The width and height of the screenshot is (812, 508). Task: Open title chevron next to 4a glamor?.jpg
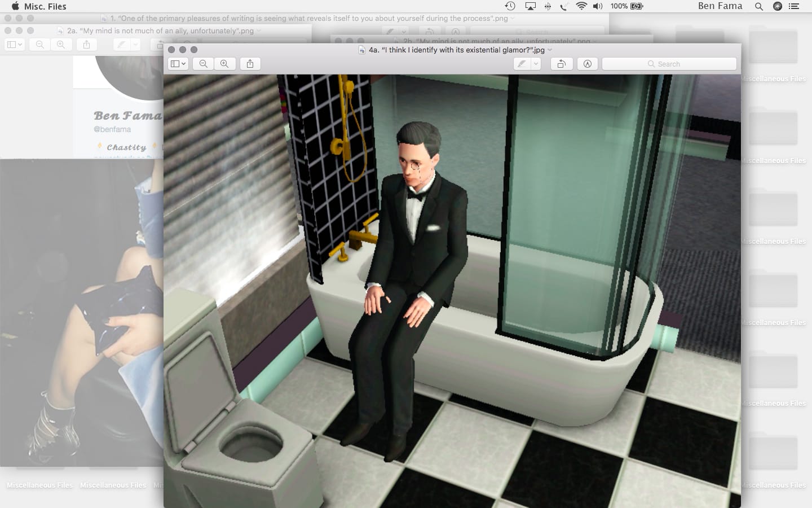coord(550,50)
